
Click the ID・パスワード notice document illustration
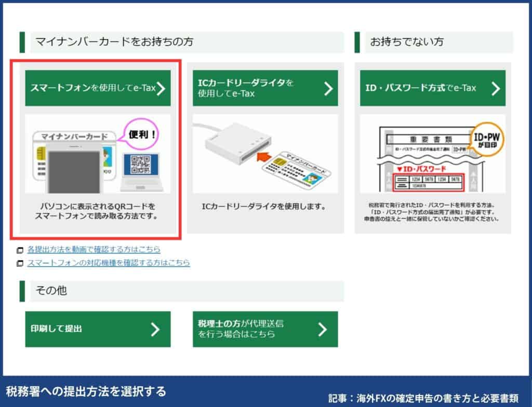click(x=433, y=154)
